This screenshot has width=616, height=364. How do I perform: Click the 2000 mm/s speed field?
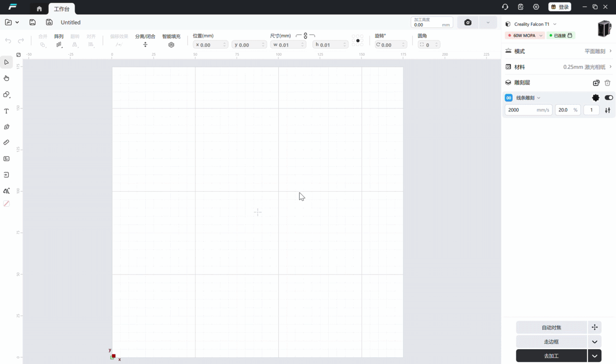click(x=528, y=110)
